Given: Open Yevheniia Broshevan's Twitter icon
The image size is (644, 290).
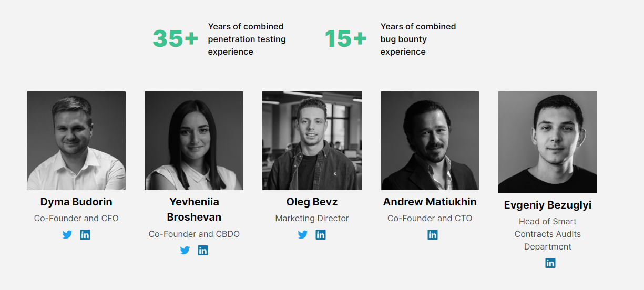Looking at the screenshot, I should (x=185, y=251).
